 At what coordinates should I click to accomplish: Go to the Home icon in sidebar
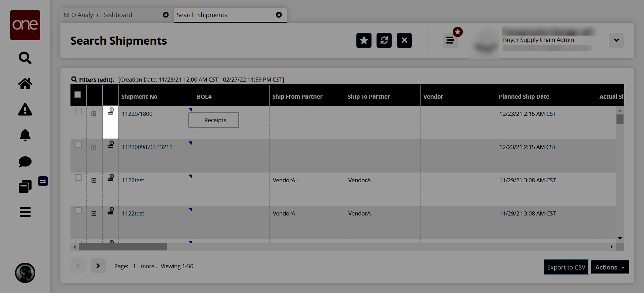click(x=25, y=84)
